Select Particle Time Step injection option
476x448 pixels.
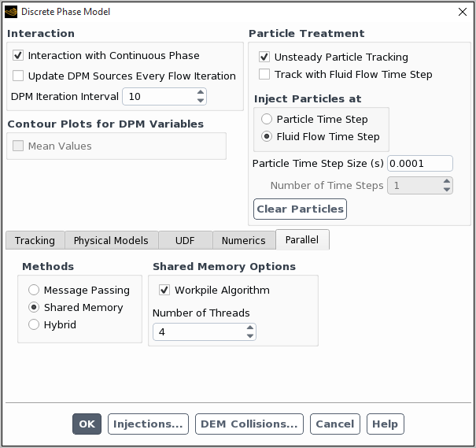[267, 120]
